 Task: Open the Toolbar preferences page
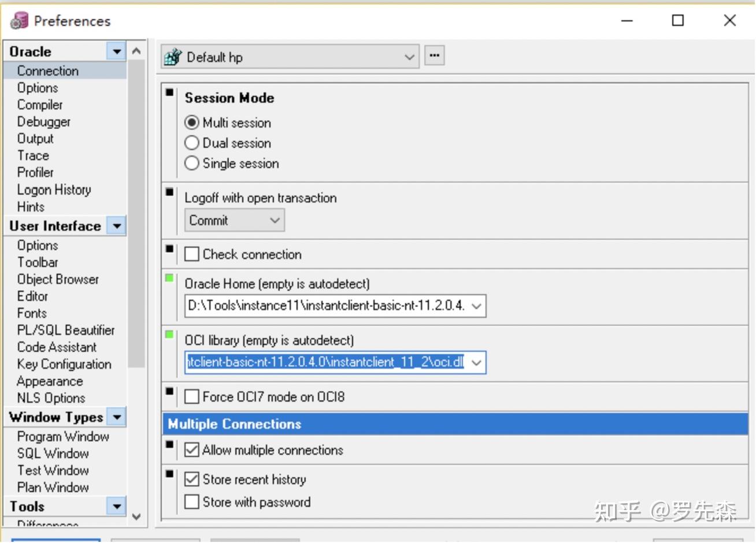[38, 262]
